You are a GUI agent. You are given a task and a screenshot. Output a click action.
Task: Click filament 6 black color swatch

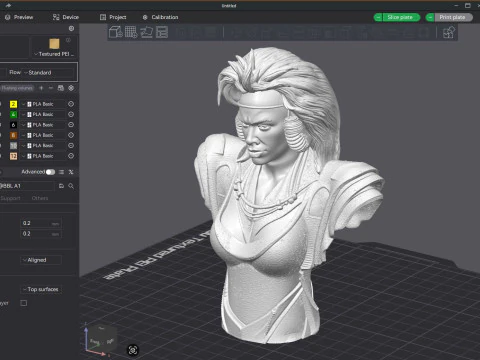[x=13, y=125]
